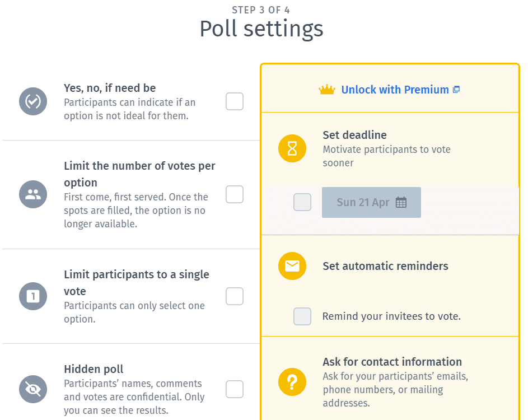Tick the Limit votes per option checkbox
This screenshot has height=420, width=528.
pos(235,194)
